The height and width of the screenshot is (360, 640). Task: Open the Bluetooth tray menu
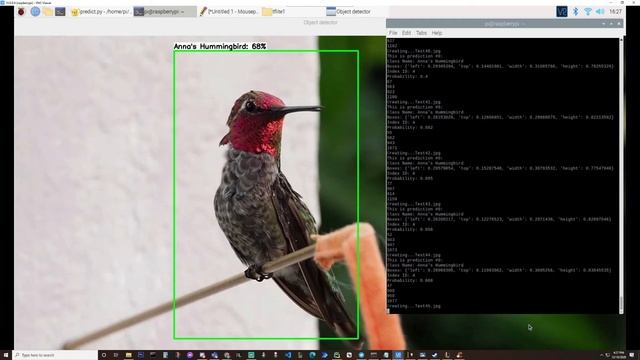coord(576,11)
